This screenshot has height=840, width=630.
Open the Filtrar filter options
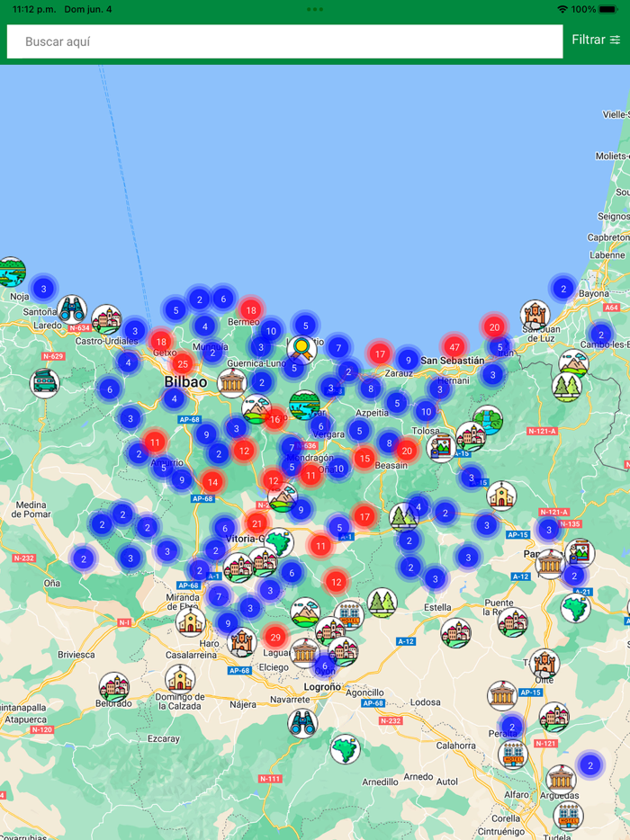[596, 40]
